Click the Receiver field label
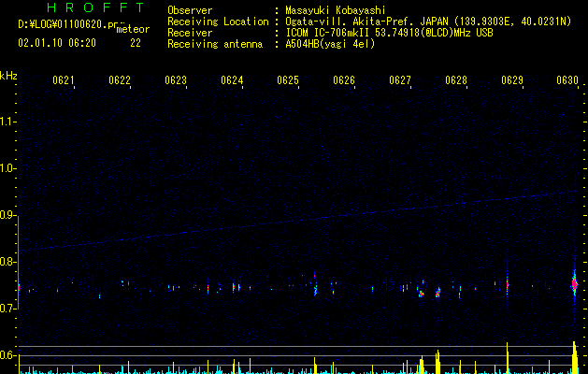The height and width of the screenshot is (374, 588). coord(190,33)
